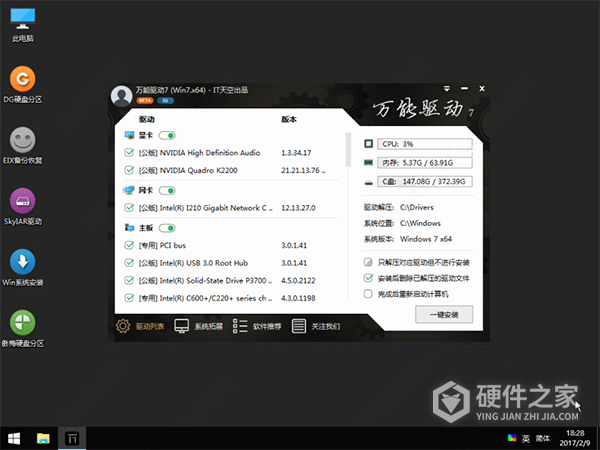Open the title bar dropdown menu arrow
The image size is (600, 450).
coord(447,88)
